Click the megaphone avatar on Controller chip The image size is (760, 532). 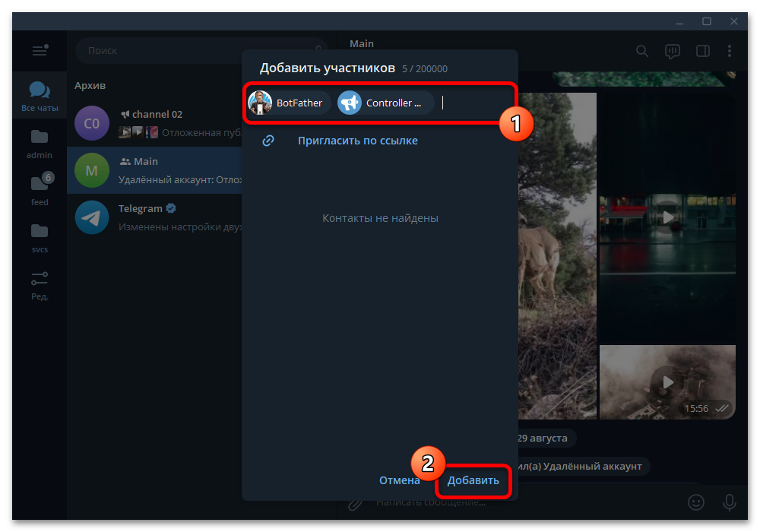point(350,103)
